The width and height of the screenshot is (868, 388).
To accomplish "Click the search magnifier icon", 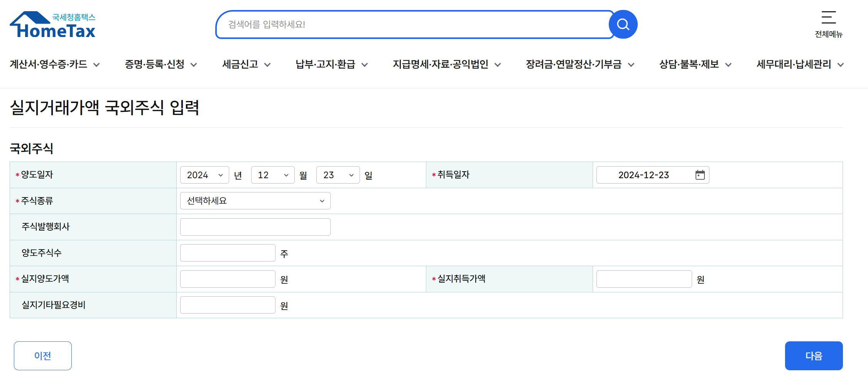I will [x=623, y=24].
